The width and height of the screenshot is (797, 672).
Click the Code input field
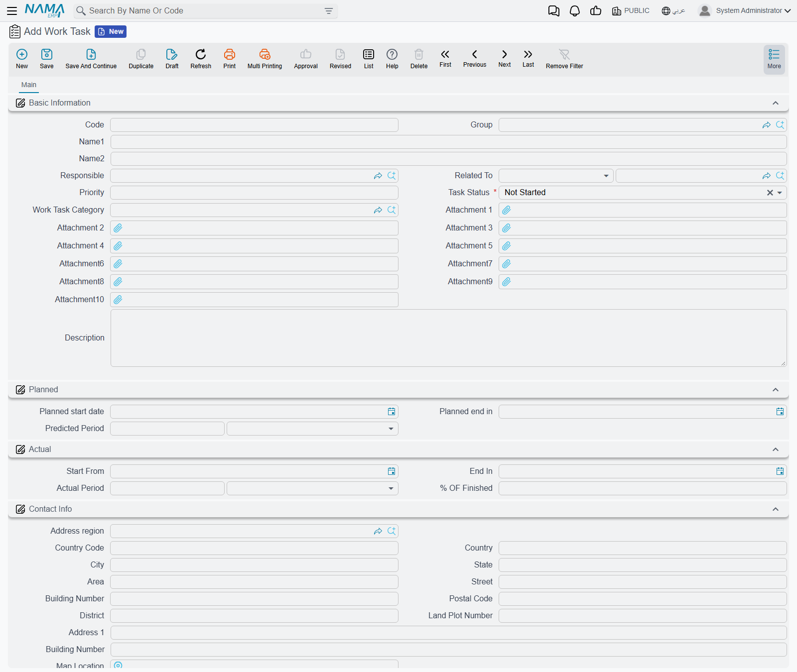click(x=254, y=125)
